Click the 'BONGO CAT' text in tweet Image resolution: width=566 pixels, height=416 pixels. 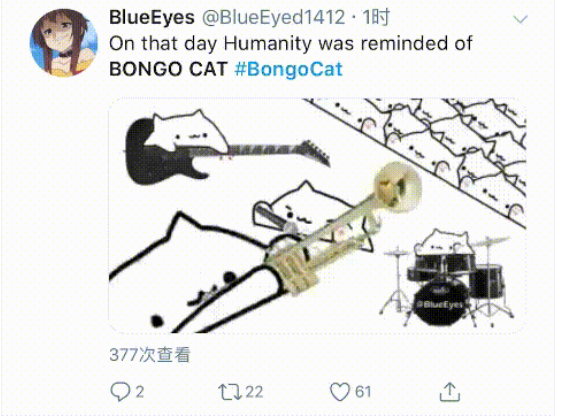click(169, 69)
